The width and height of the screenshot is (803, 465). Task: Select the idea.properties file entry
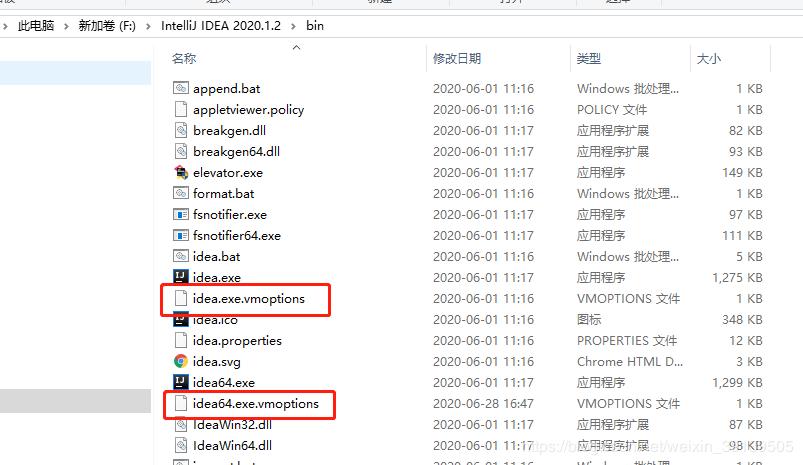click(x=237, y=341)
